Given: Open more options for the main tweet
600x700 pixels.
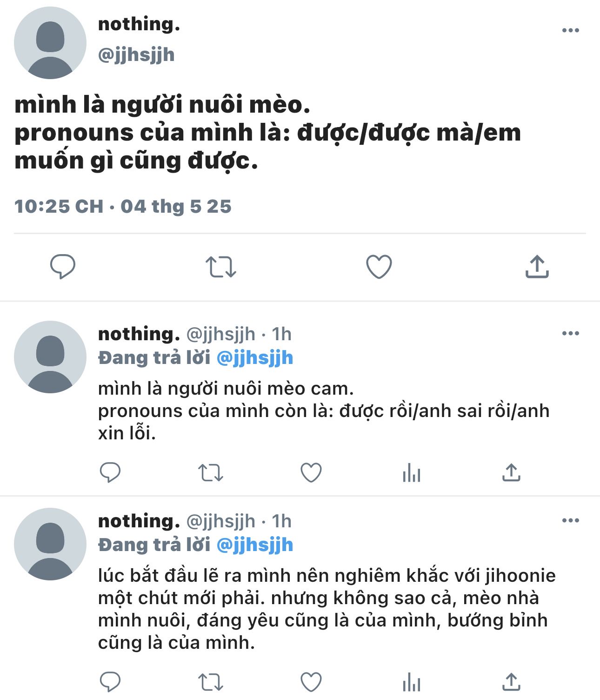Looking at the screenshot, I should click(x=570, y=31).
